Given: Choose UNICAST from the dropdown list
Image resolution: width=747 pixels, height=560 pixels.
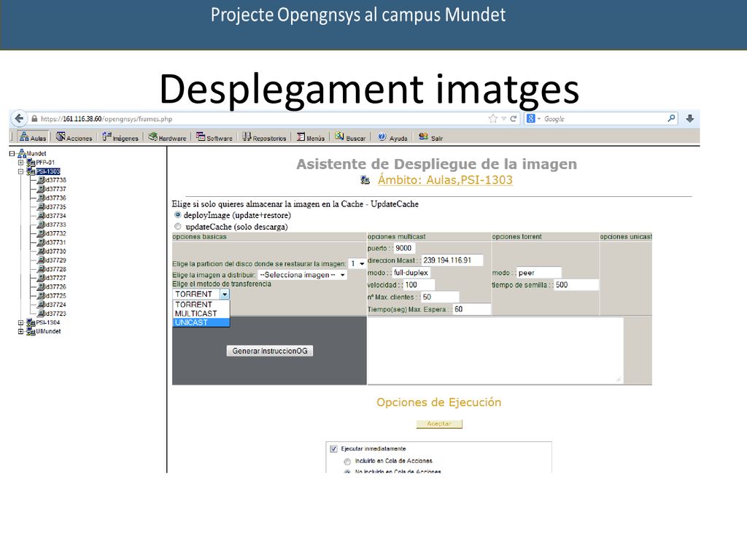Looking at the screenshot, I should click(x=201, y=322).
